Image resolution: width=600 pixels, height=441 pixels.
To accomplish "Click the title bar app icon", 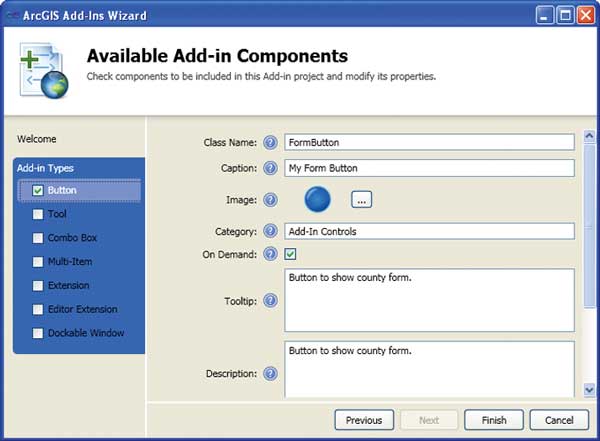I will [x=13, y=16].
